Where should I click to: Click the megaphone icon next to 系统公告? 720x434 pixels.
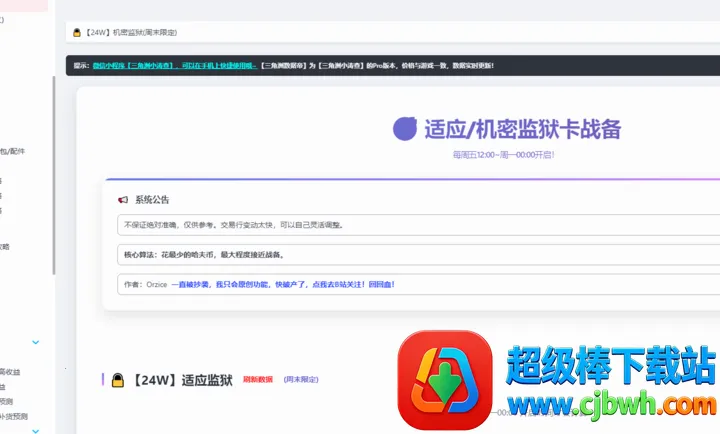click(123, 200)
